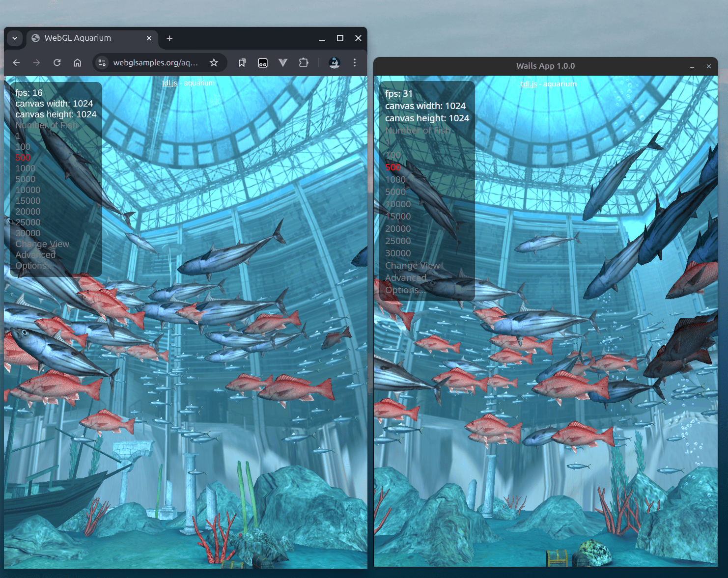Open the tdl.js link above the aquarium
Screen dimensions: 728x578
click(x=170, y=83)
